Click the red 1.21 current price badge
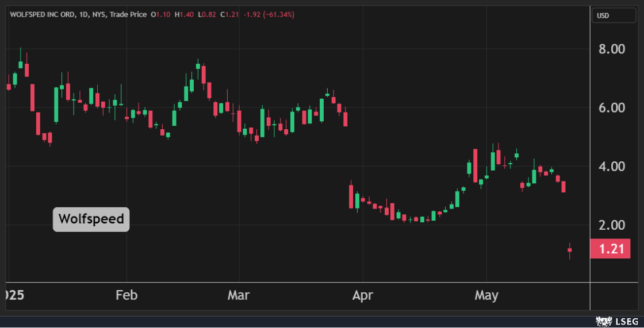This screenshot has height=328, width=644. click(610, 249)
